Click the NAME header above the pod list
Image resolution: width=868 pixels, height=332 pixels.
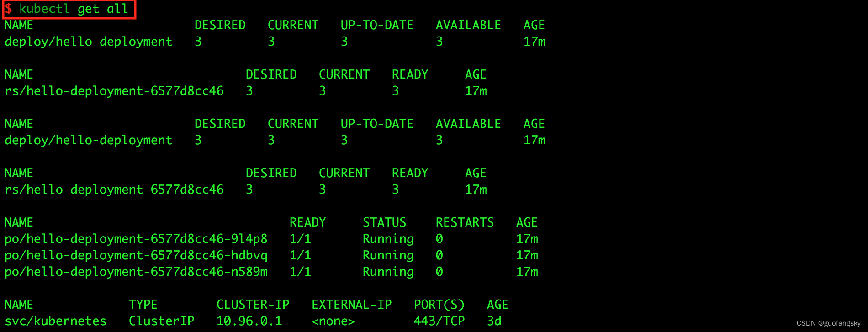point(19,222)
